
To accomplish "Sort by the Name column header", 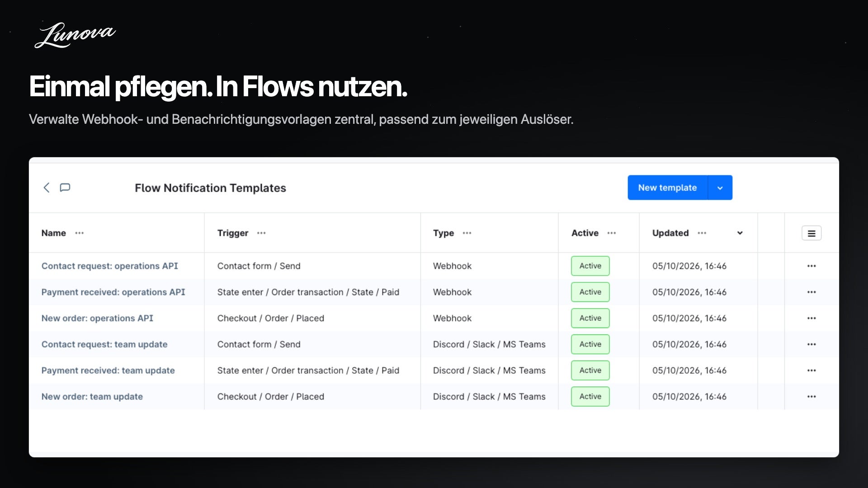I will tap(54, 233).
